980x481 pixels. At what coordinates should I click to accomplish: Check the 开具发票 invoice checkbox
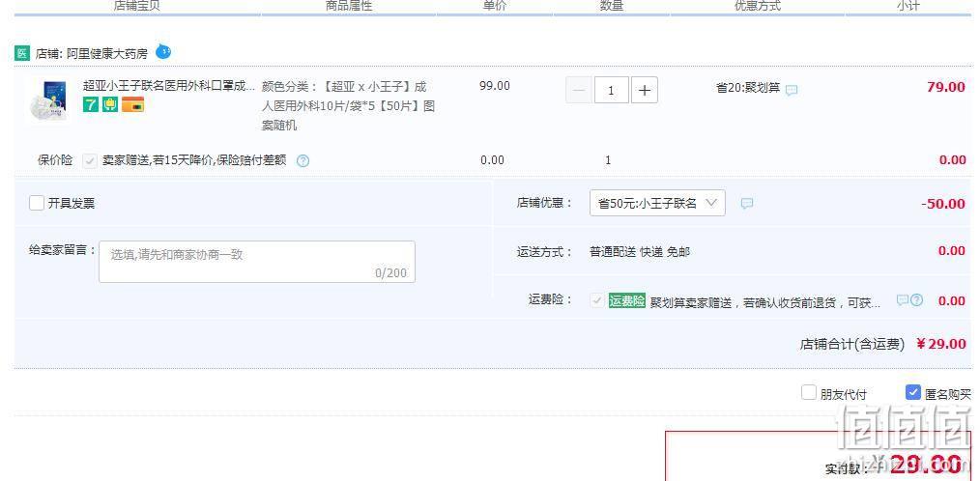[x=37, y=203]
